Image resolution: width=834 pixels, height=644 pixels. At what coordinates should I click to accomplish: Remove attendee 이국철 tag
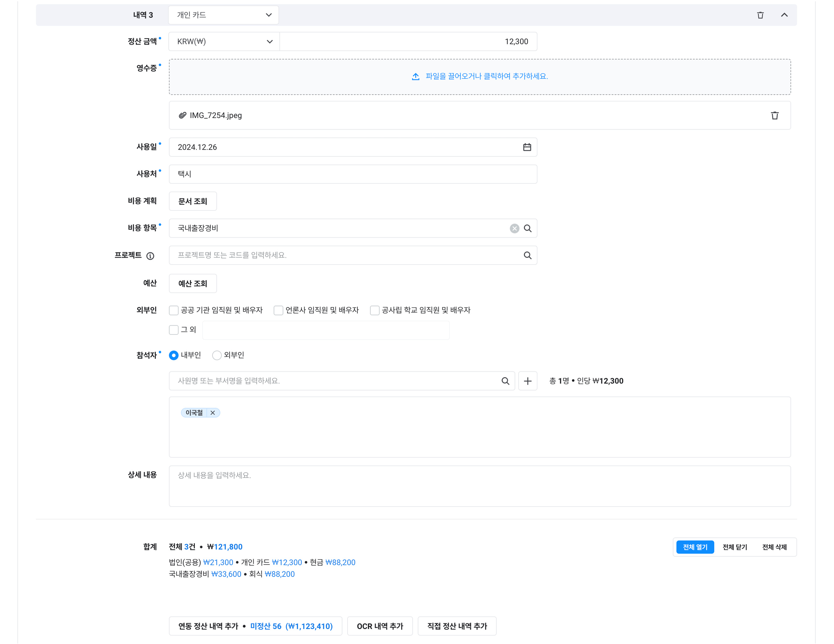click(213, 412)
